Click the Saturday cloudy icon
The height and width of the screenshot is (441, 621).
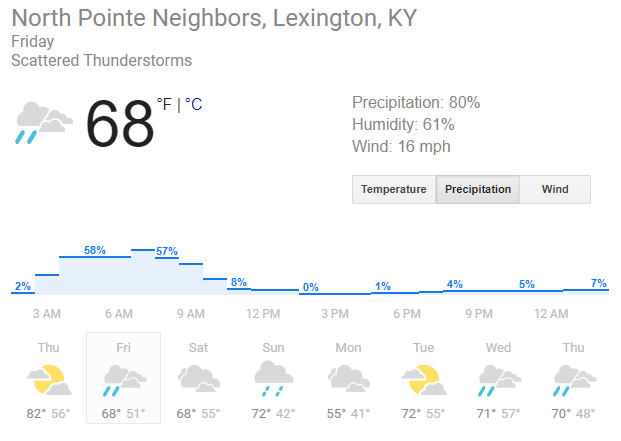click(x=199, y=378)
